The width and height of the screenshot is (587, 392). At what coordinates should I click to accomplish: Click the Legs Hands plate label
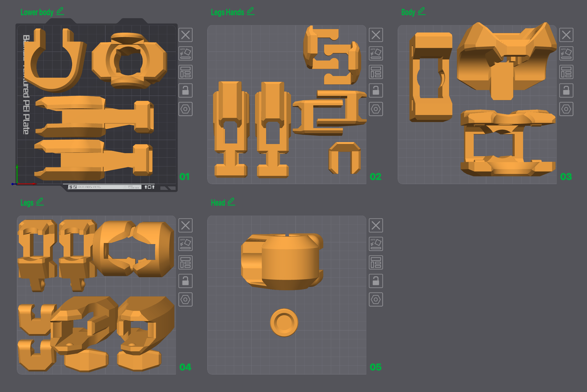pyautogui.click(x=227, y=12)
